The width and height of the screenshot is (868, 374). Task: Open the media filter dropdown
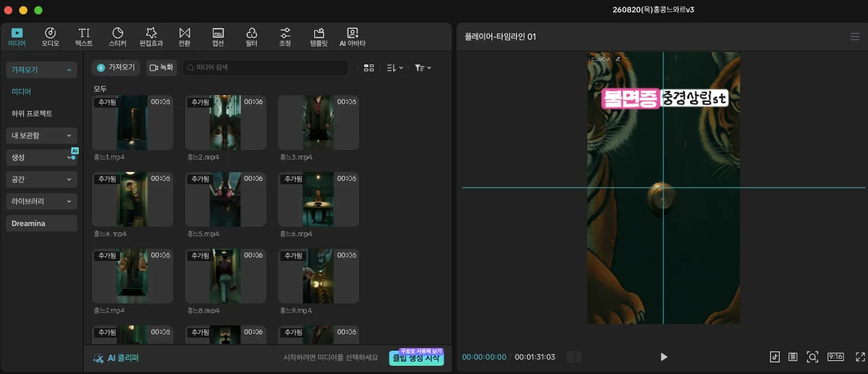click(x=423, y=68)
